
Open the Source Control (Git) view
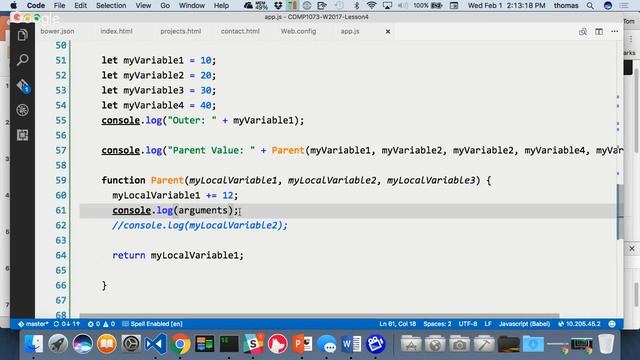pyautogui.click(x=23, y=86)
